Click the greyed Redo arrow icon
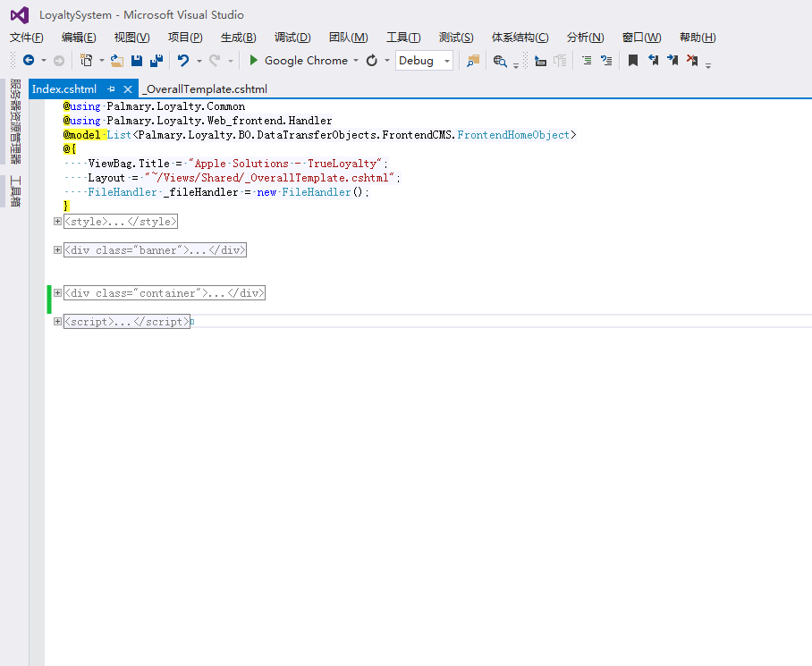This screenshot has width=812, height=666. 215,61
